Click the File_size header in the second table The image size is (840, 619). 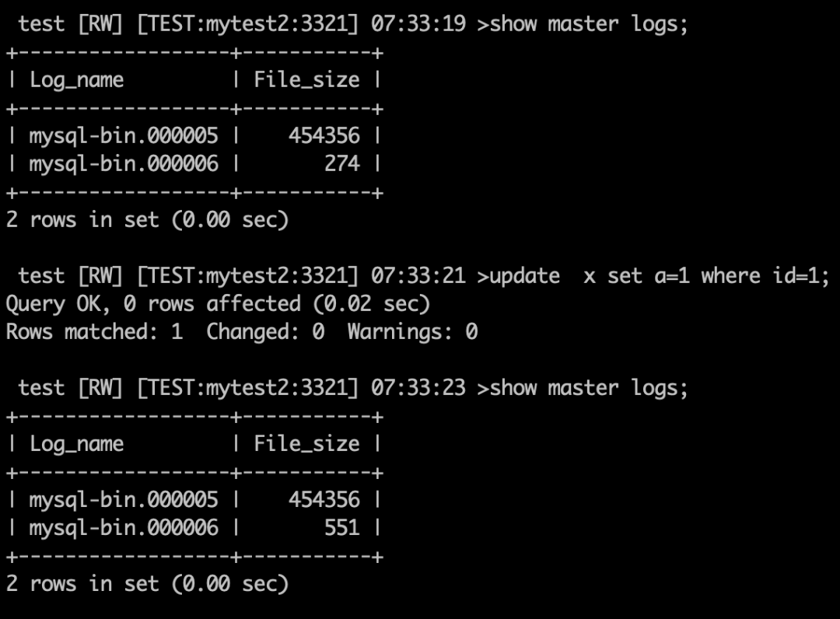coord(306,444)
